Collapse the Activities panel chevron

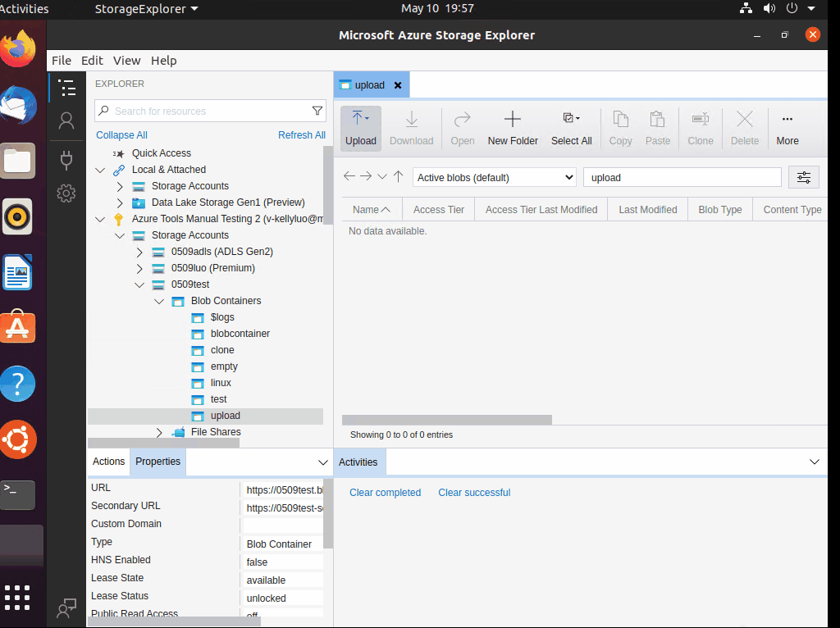click(x=815, y=462)
